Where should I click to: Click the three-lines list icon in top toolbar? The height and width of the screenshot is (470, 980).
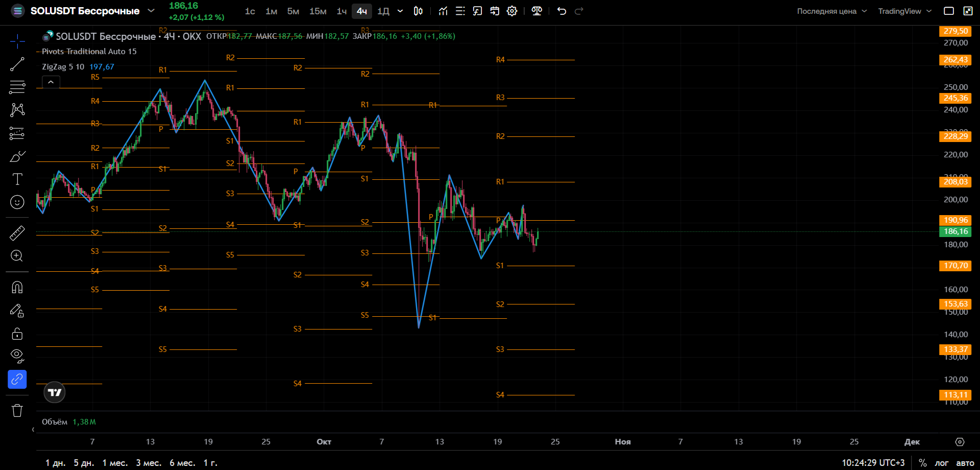click(x=460, y=11)
